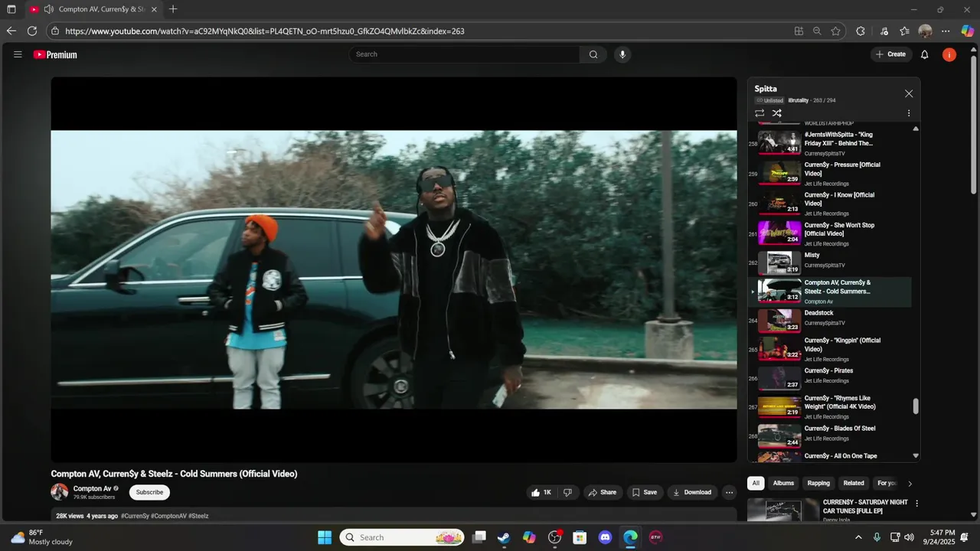Viewport: 980px width, 551px height.
Task: Play Rhymes Like Weight playlist entry
Action: click(x=829, y=407)
